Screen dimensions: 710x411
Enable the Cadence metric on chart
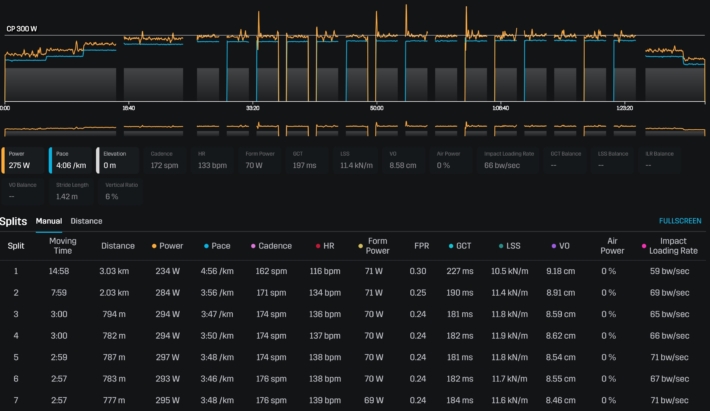pos(168,159)
